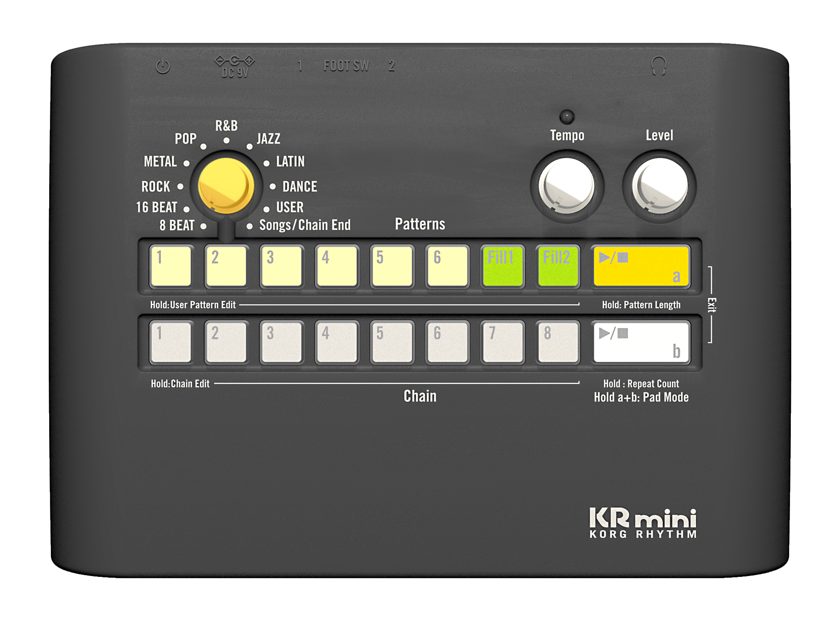Click the 'Hold a+b: Pad Mode' text
Image resolution: width=840 pixels, height=629 pixels.
(x=641, y=397)
